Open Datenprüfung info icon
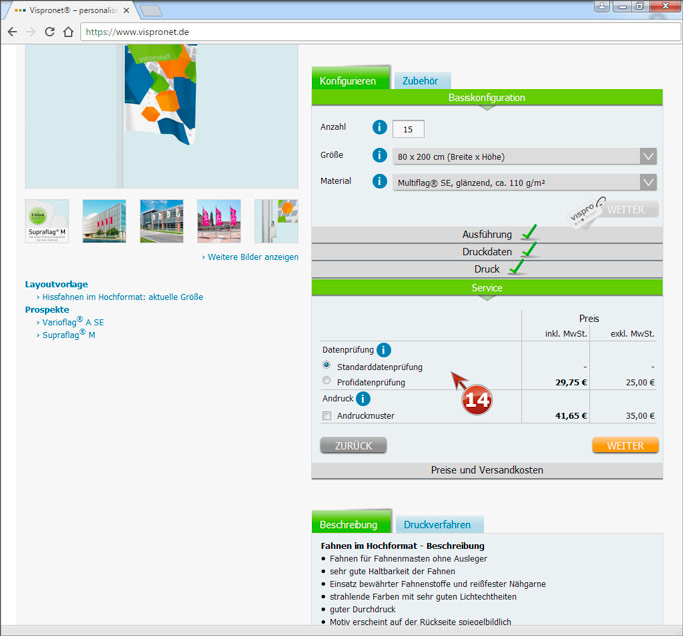Image resolution: width=683 pixels, height=636 pixels. 384,350
